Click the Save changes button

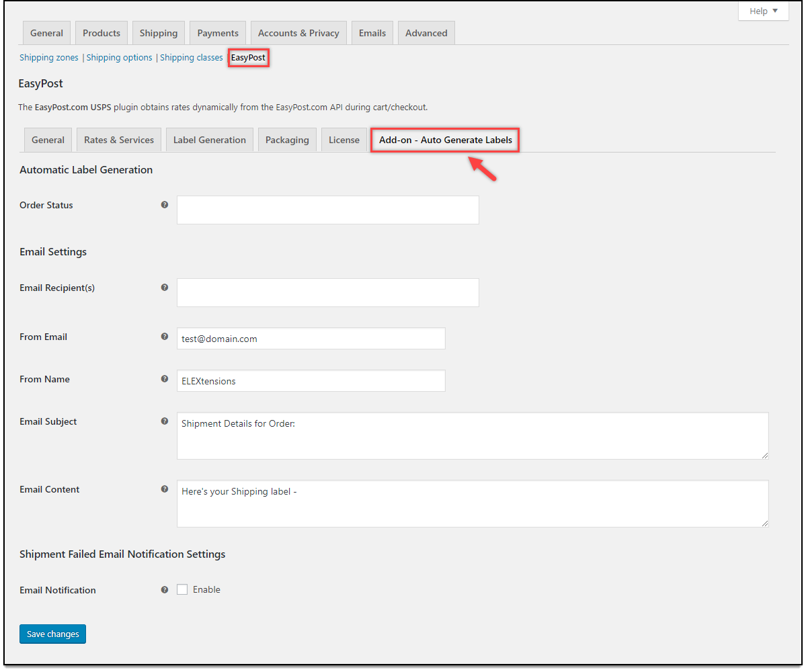tap(52, 634)
